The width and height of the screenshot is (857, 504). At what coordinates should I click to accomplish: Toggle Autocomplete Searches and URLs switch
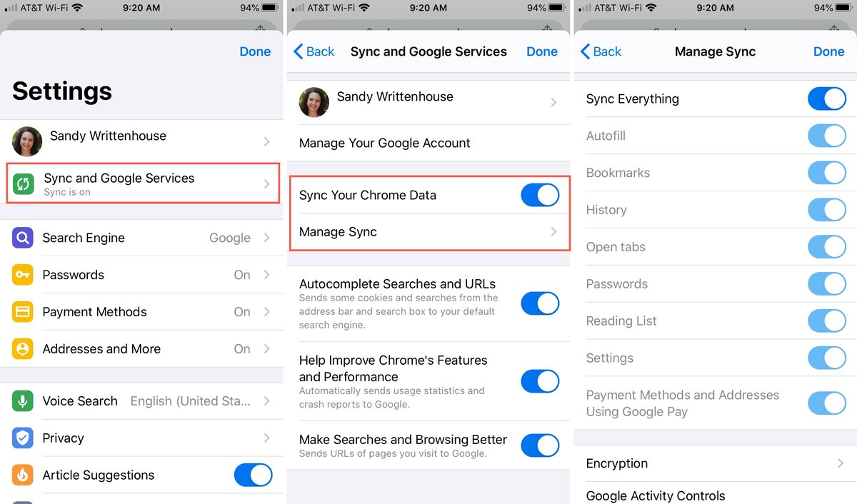540,303
